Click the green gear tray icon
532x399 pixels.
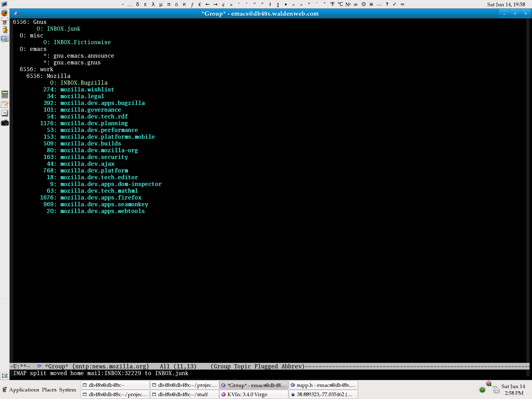point(482,390)
